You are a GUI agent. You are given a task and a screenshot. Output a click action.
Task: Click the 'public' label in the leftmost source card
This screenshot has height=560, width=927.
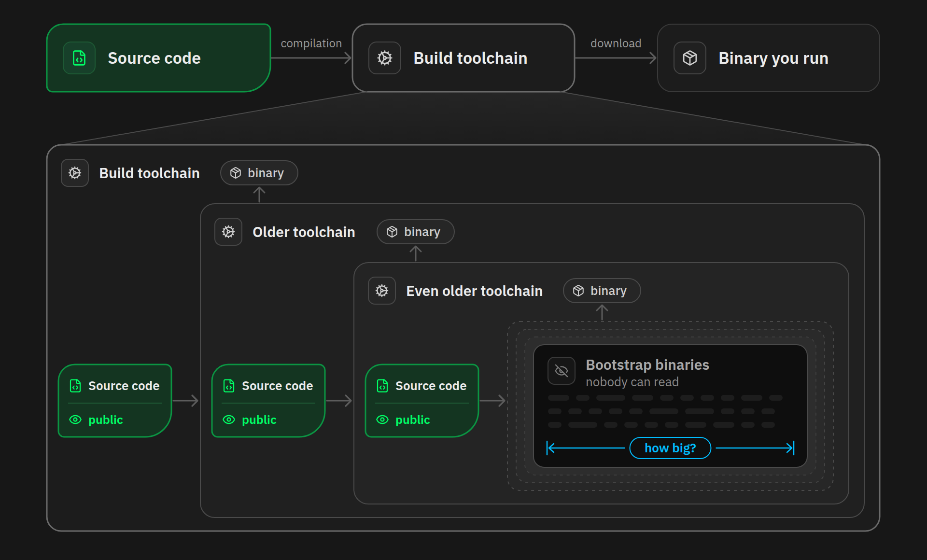click(x=106, y=420)
